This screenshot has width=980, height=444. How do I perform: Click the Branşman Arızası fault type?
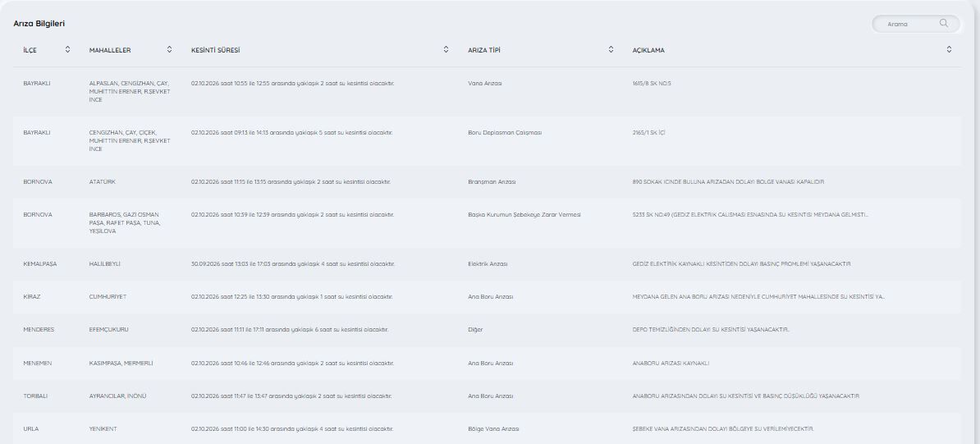[x=492, y=182]
